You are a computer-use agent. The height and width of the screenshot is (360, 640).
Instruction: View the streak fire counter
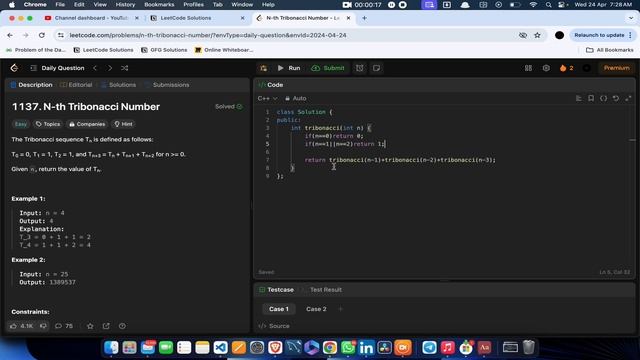(567, 68)
